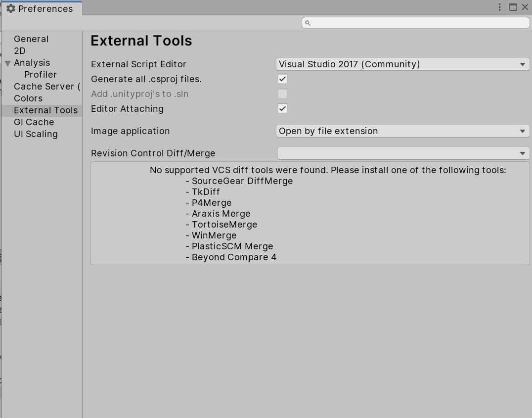Open the GI Cache settings
The height and width of the screenshot is (418, 532).
pyautogui.click(x=34, y=122)
